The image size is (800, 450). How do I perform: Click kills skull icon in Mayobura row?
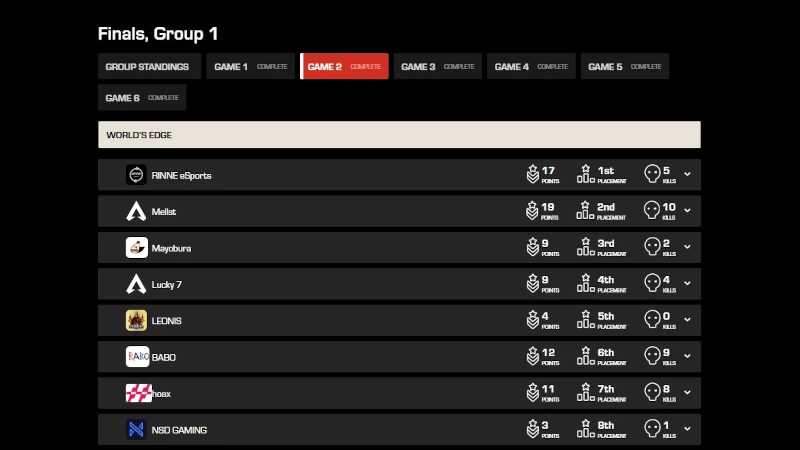(x=652, y=246)
